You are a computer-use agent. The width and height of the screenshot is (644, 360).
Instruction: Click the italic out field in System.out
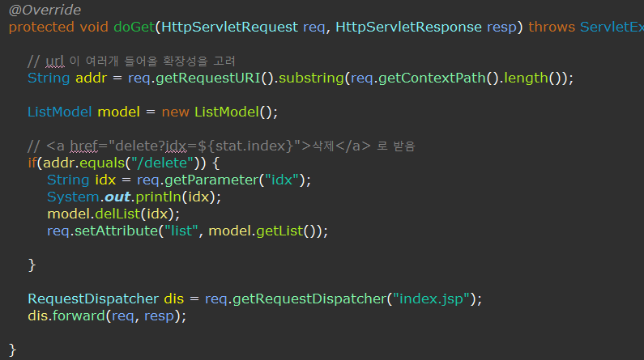point(117,197)
